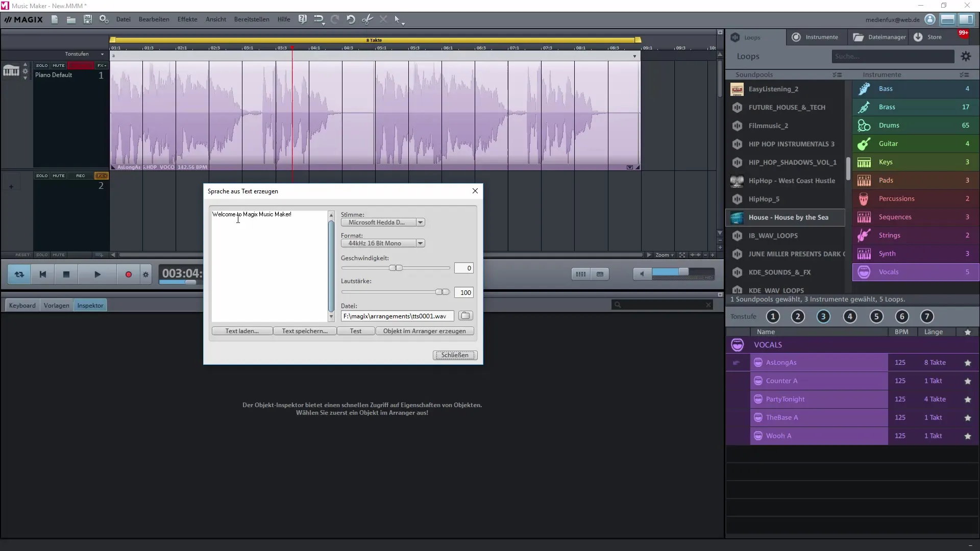Click Objekt im Arranger erzeugen
The image size is (980, 551).
tap(425, 331)
